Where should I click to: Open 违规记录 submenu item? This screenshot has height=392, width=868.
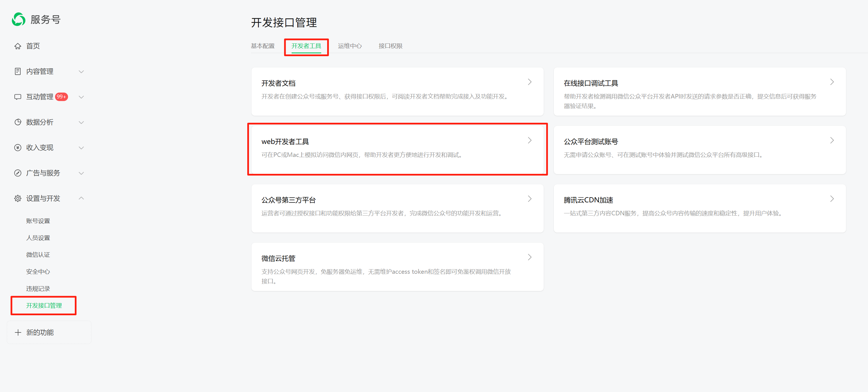pyautogui.click(x=38, y=289)
